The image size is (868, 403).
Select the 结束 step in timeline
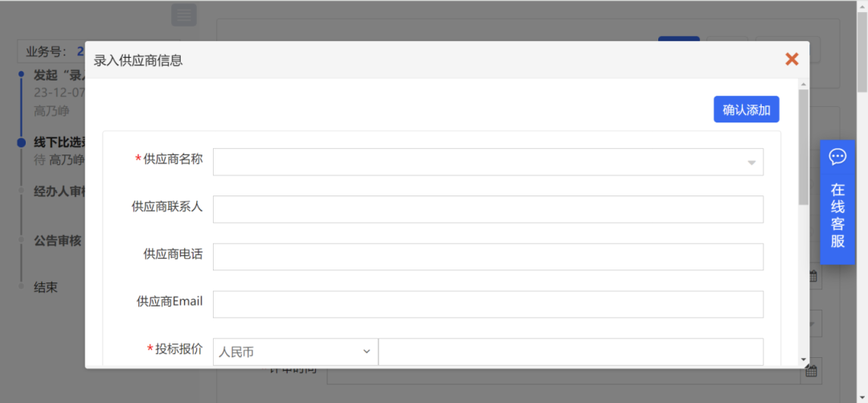46,287
